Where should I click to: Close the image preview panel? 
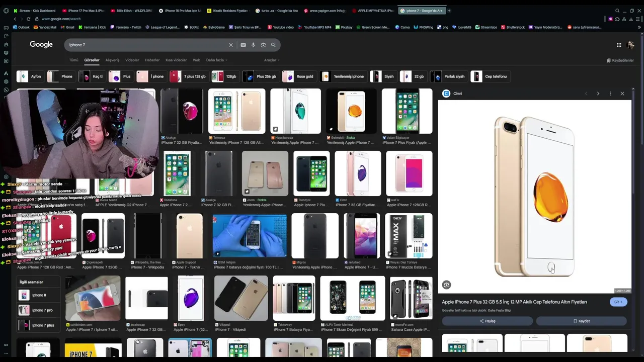pyautogui.click(x=622, y=94)
